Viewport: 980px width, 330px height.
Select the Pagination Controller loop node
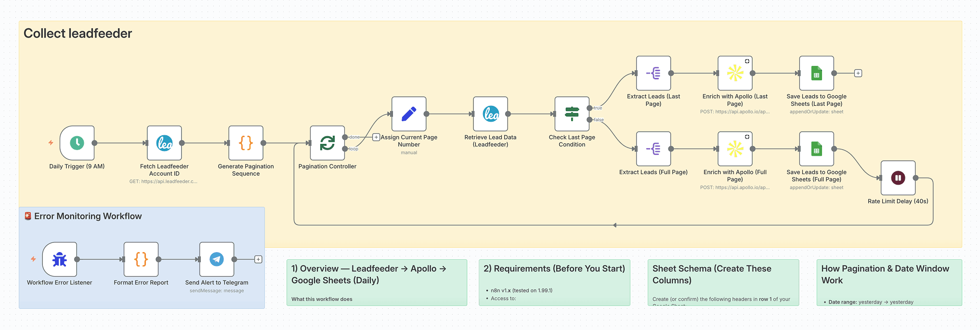click(x=327, y=143)
